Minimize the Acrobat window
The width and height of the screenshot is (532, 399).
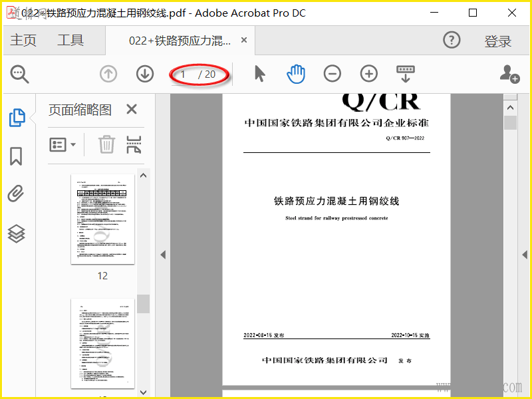434,13
